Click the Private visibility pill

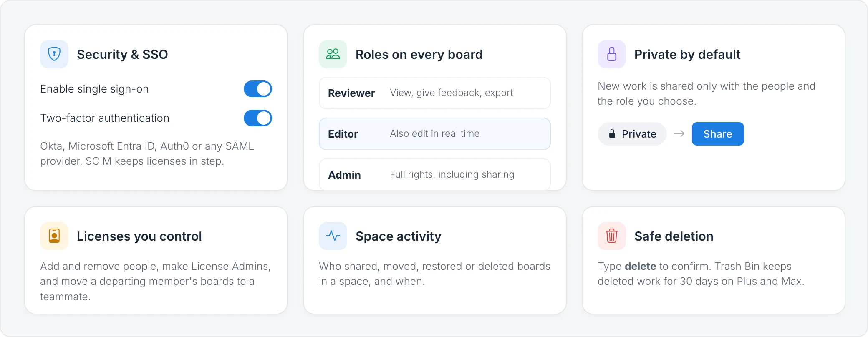pos(632,134)
